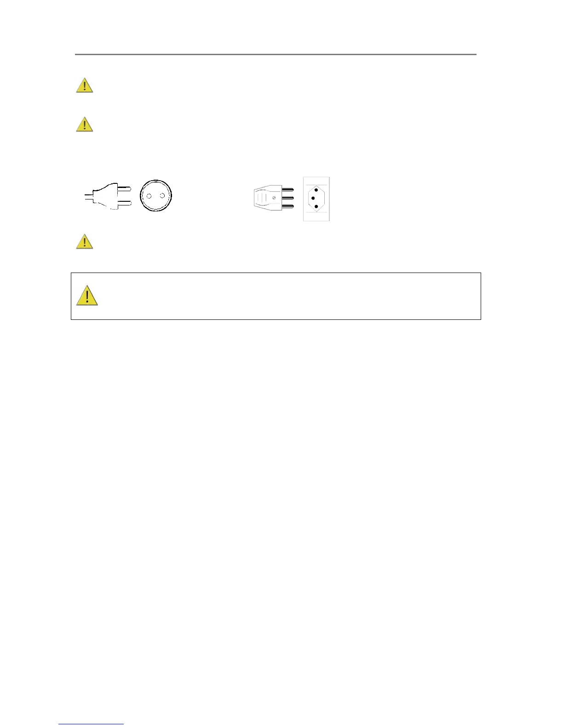This screenshot has height=728, width=563.
Task: Click the hexagonal three-hole socket drawing
Action: click(x=316, y=199)
